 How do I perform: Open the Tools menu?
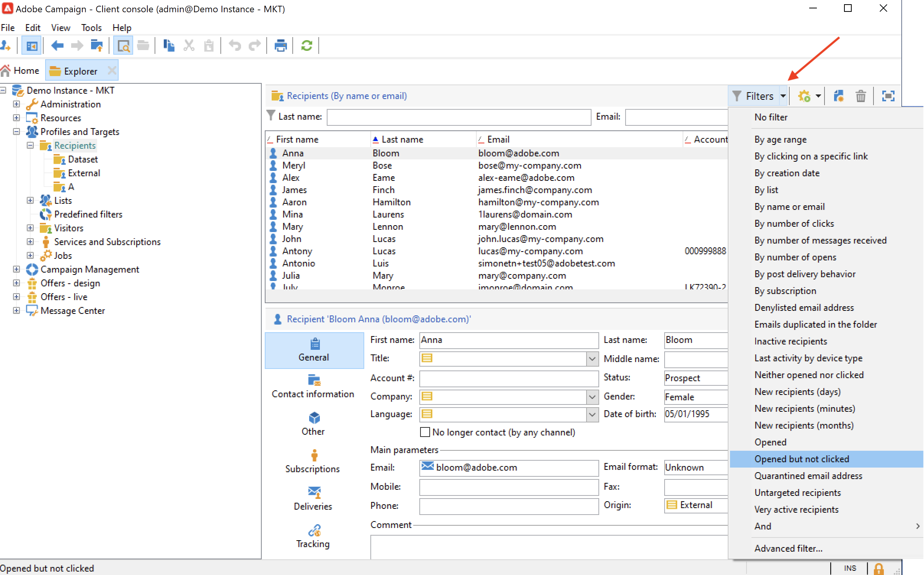(91, 28)
